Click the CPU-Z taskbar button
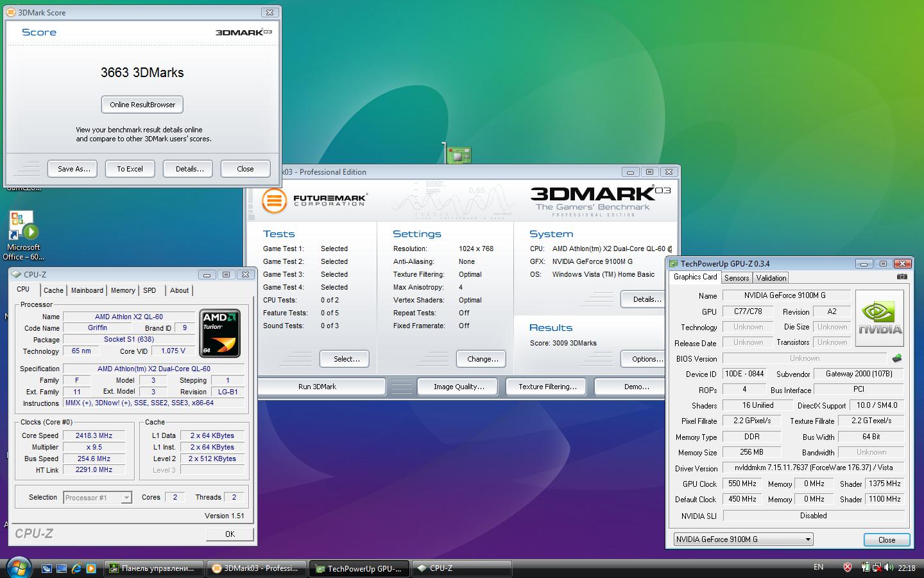 tap(461, 568)
